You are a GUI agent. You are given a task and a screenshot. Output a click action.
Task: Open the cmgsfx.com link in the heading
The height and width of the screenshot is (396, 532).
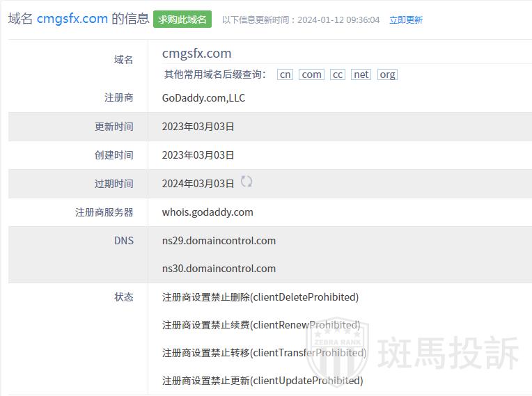(x=72, y=19)
